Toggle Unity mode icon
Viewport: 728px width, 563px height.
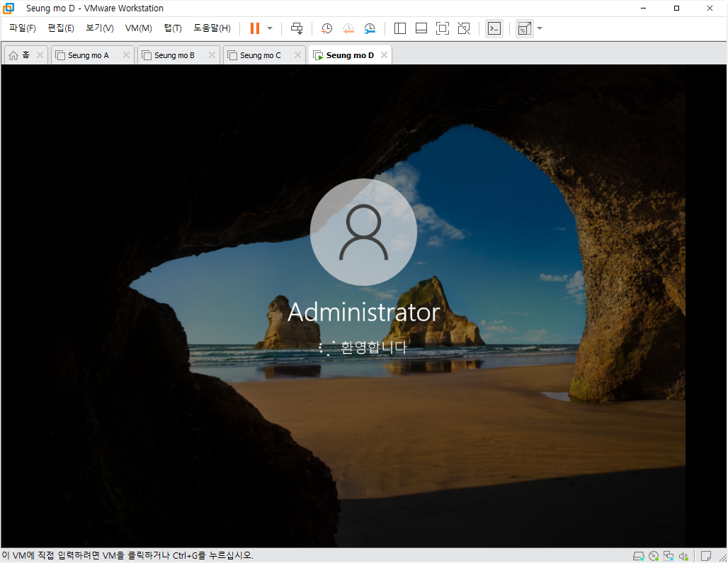(x=464, y=28)
